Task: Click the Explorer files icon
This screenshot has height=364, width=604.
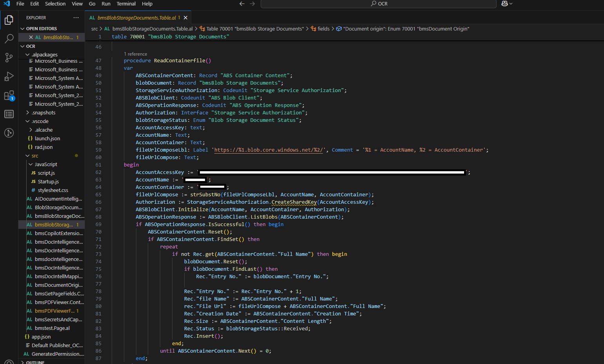Action: point(9,20)
